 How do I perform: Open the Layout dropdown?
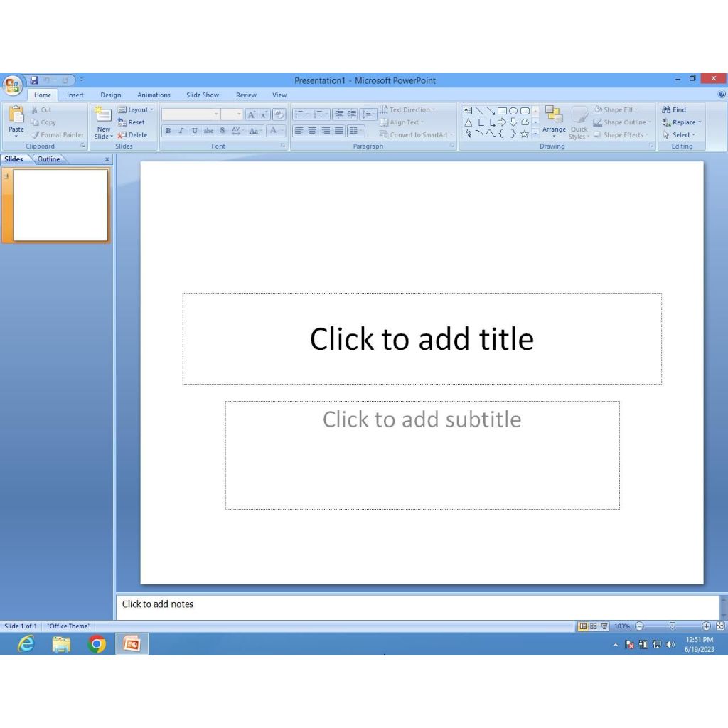click(x=136, y=109)
